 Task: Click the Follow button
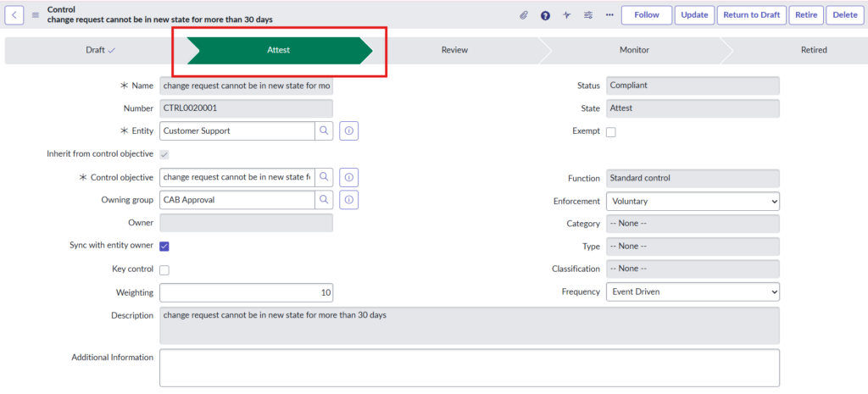pos(646,15)
